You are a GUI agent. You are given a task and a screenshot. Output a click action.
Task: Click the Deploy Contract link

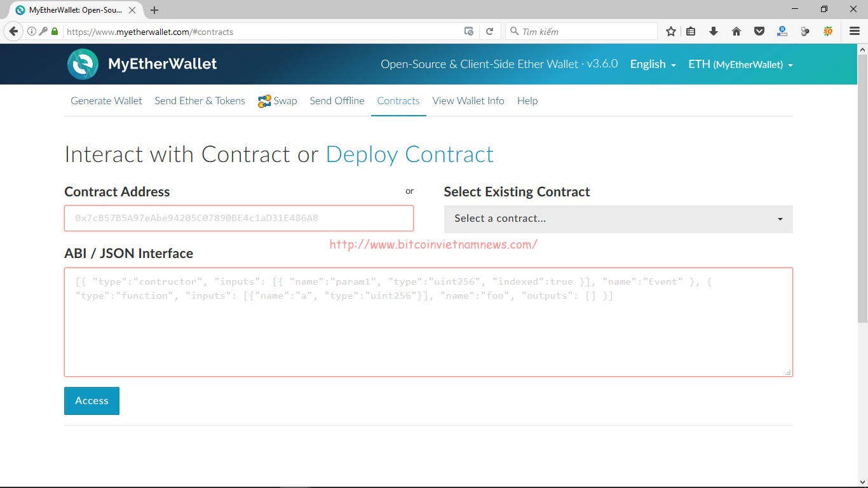coord(410,154)
